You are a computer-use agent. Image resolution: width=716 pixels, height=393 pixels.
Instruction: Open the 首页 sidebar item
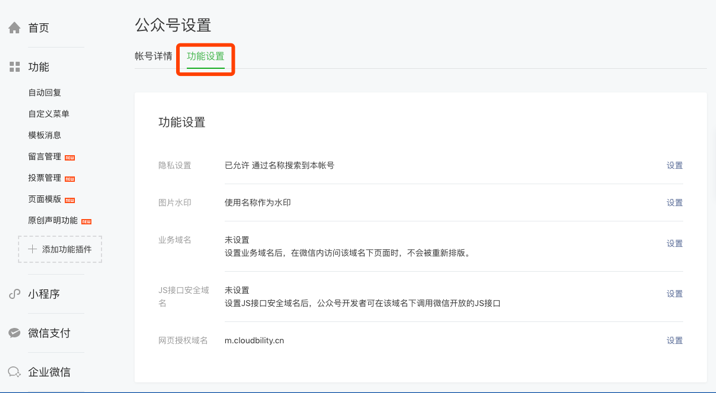tap(38, 28)
